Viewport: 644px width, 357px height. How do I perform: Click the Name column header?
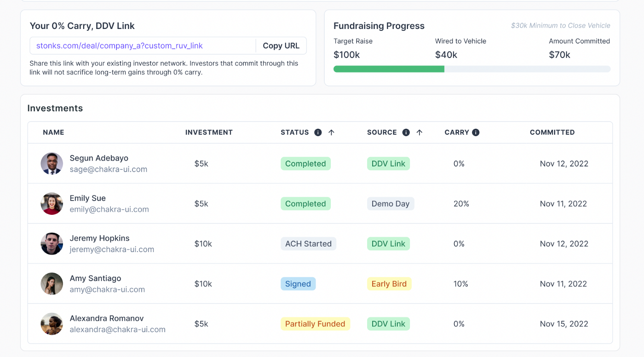point(53,132)
